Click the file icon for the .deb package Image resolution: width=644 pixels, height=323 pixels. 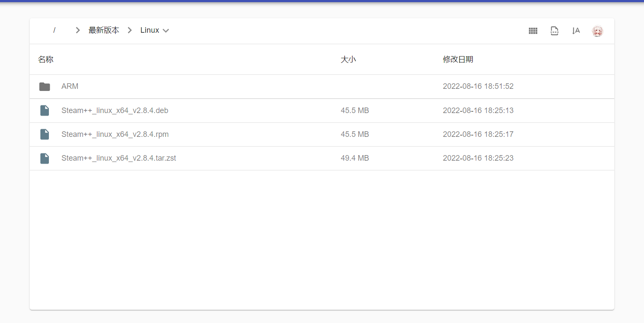tap(45, 110)
